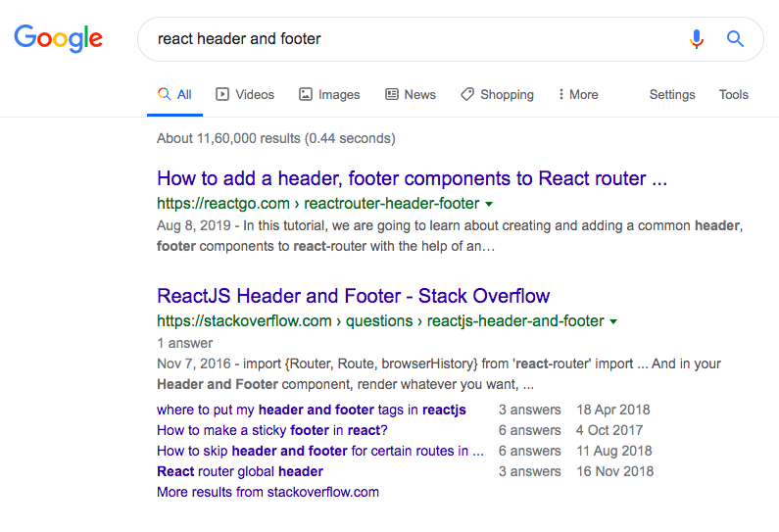The image size is (779, 532).
Task: Click the magnifying glass search button
Action: click(x=735, y=39)
